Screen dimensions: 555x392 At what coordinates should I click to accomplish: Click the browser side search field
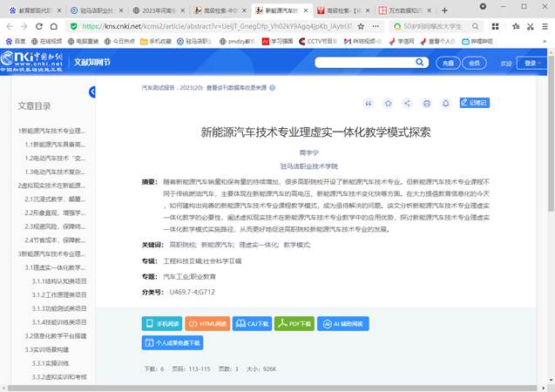(x=436, y=26)
